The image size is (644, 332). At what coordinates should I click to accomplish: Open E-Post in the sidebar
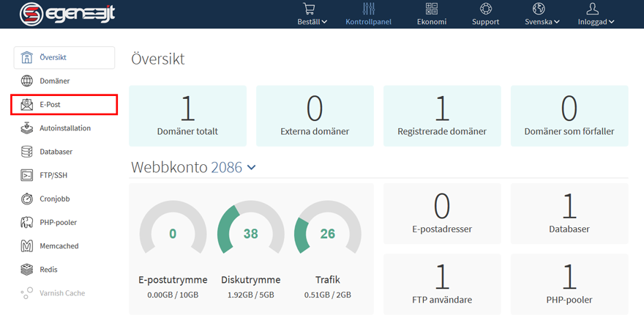tap(64, 105)
